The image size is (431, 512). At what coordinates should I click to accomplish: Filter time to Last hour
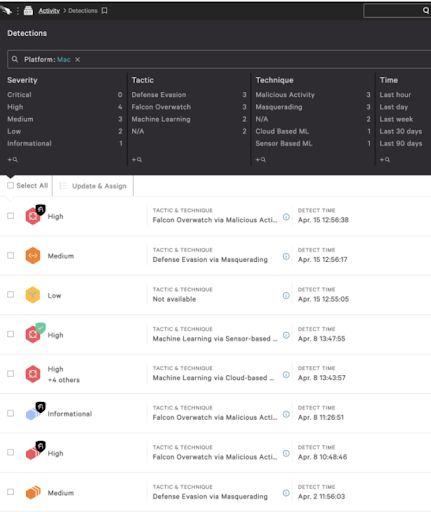click(x=395, y=95)
